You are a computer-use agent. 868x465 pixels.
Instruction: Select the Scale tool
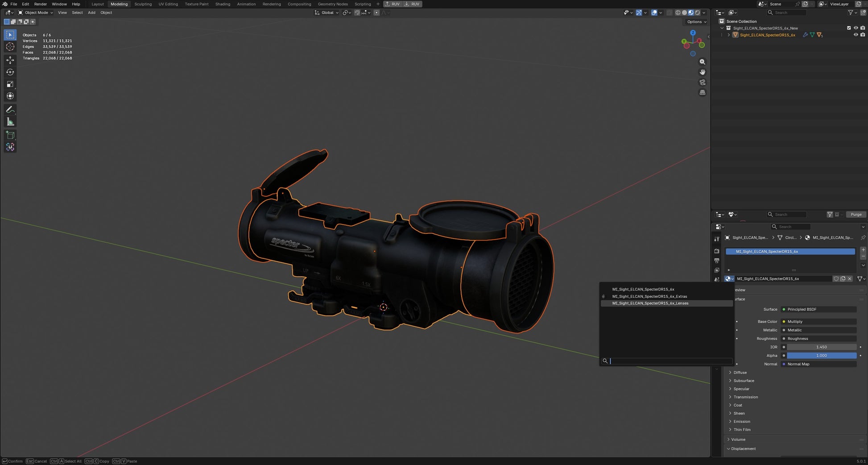10,84
